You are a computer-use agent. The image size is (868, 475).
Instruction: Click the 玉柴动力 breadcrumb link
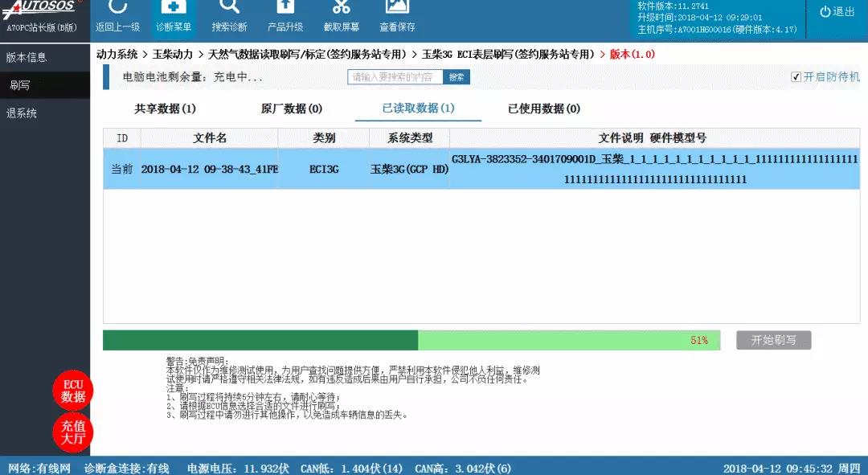click(x=173, y=55)
